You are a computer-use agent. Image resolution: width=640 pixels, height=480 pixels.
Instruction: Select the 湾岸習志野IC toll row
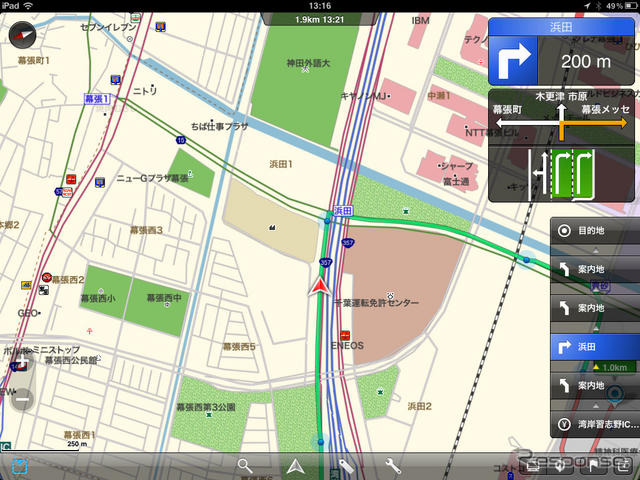click(x=595, y=424)
